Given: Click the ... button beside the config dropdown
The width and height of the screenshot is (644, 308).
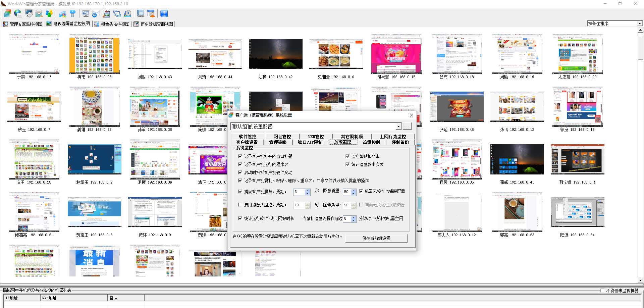Looking at the screenshot, I should 407,126.
